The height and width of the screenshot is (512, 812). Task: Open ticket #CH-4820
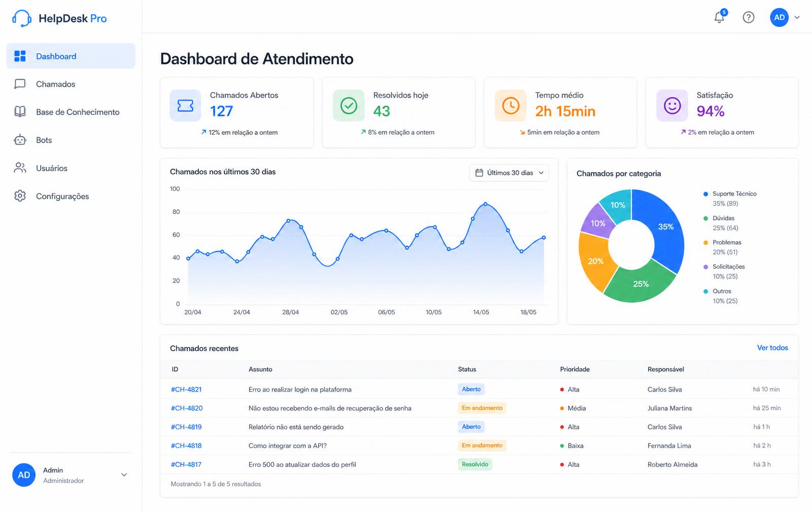pyautogui.click(x=187, y=408)
